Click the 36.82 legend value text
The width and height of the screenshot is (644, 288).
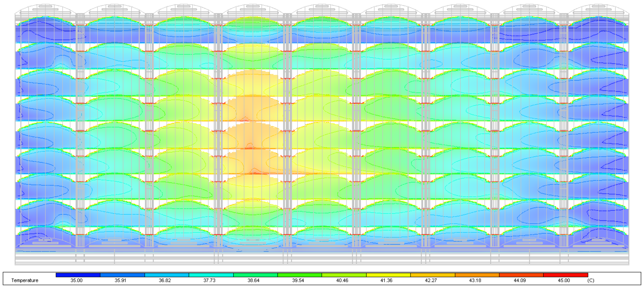(x=165, y=280)
